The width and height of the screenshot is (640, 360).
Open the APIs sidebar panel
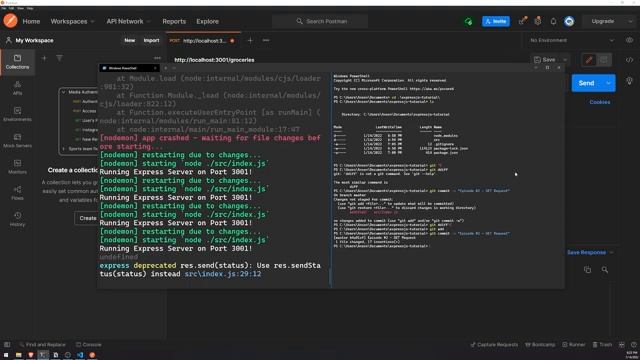(x=17, y=88)
